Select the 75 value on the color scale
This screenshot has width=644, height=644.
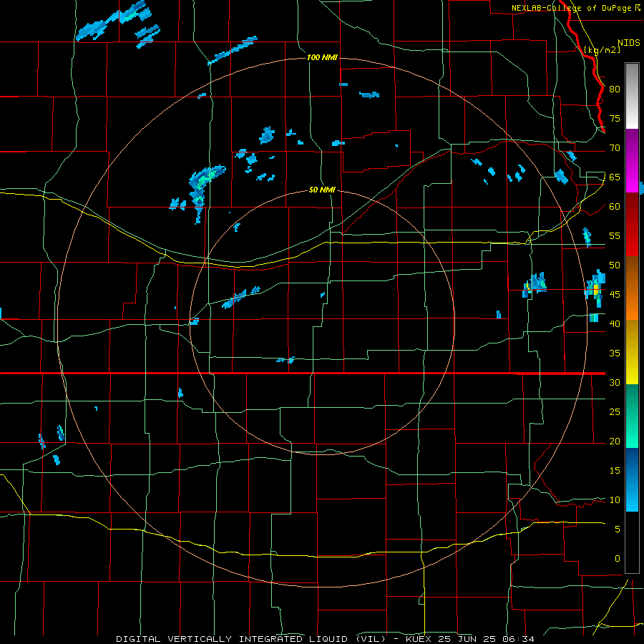coord(615,118)
